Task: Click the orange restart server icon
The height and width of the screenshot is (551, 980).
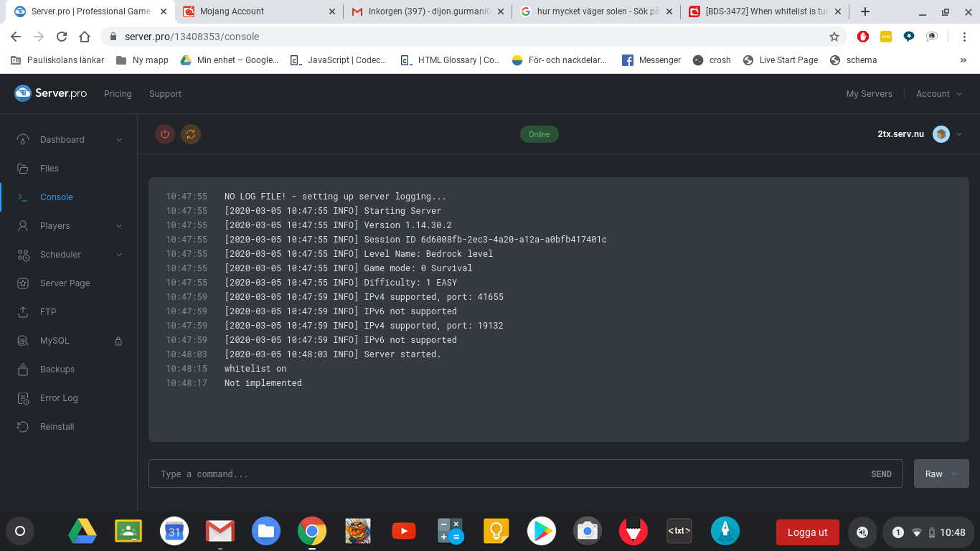Action: click(190, 134)
